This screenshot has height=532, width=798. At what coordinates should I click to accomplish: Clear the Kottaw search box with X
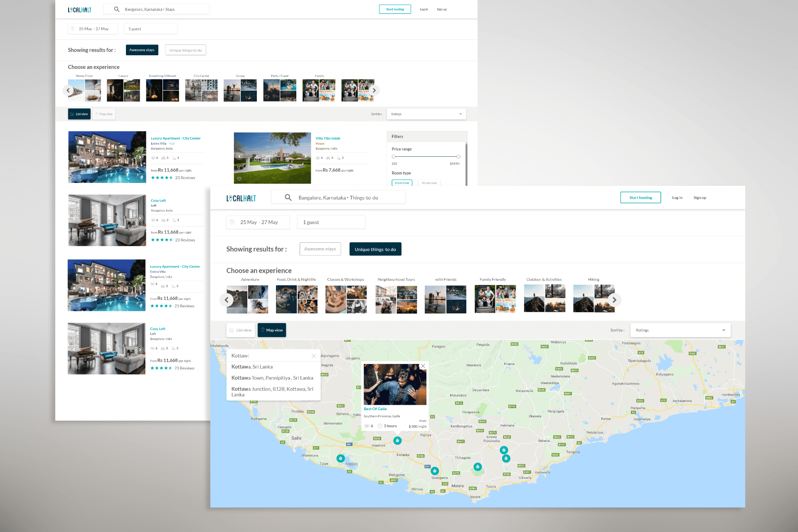pos(314,356)
